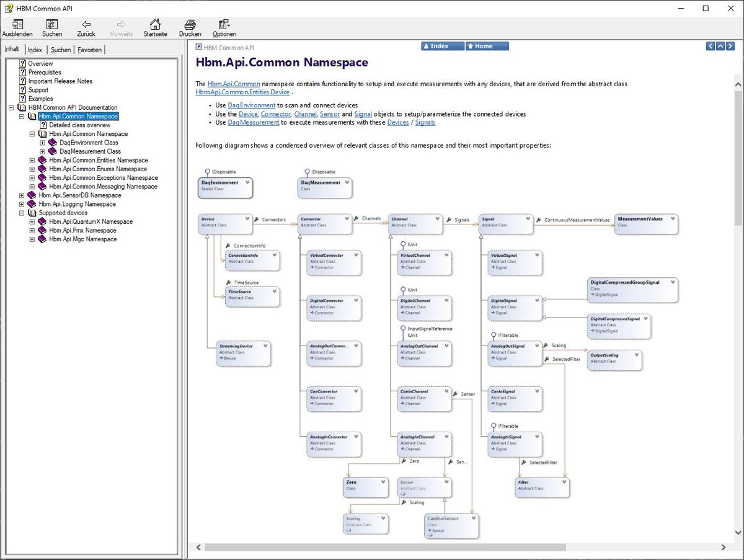
Task: Click the Hbm.Api.QuantumX Namespace book icon
Action: pos(43,221)
